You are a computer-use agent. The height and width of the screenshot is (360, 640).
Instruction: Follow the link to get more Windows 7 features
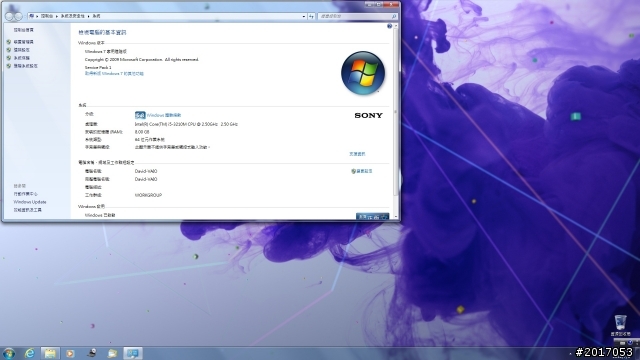(x=114, y=74)
